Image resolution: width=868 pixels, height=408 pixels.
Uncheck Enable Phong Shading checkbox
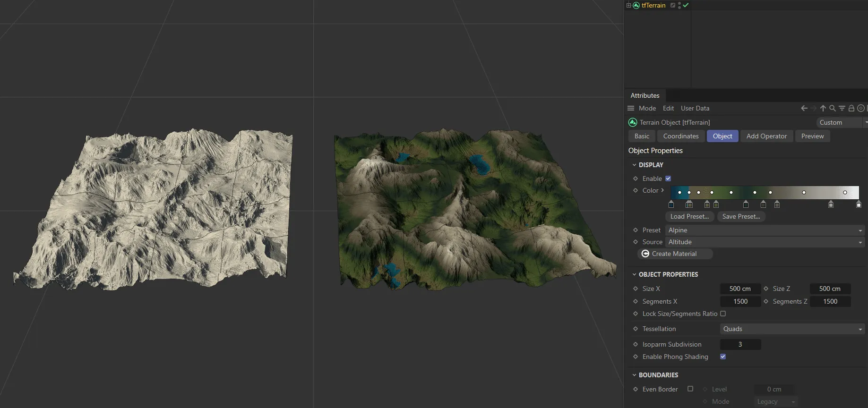coord(723,357)
